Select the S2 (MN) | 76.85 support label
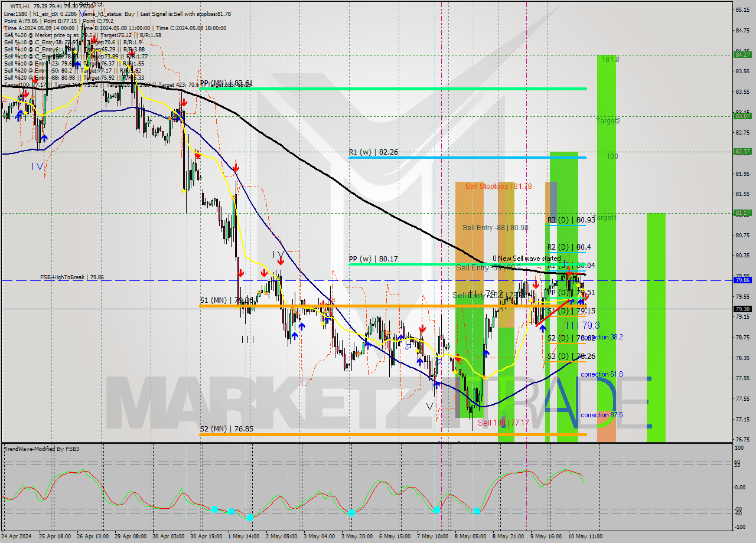The height and width of the screenshot is (543, 756). pyautogui.click(x=227, y=429)
